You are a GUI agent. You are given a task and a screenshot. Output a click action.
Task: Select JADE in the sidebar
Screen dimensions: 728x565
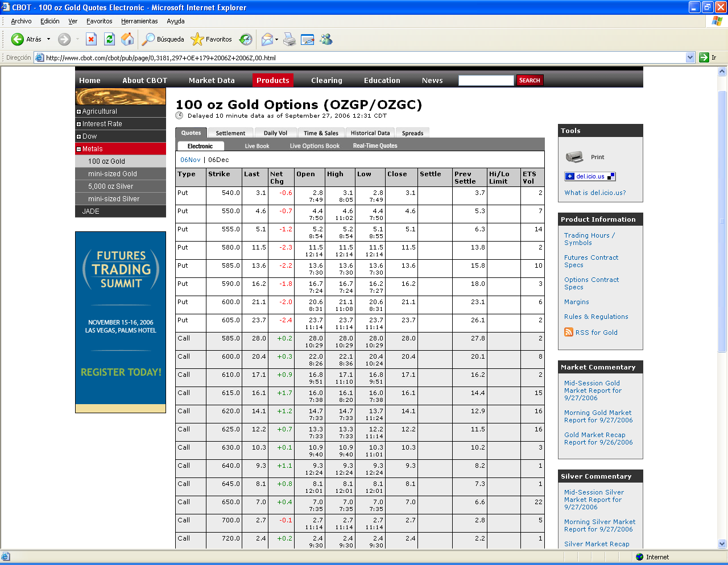[x=121, y=211]
